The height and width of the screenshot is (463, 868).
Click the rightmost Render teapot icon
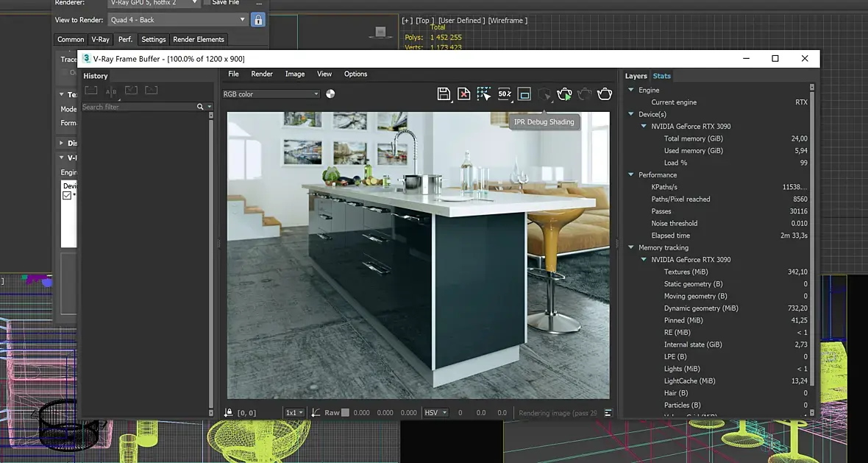[605, 93]
